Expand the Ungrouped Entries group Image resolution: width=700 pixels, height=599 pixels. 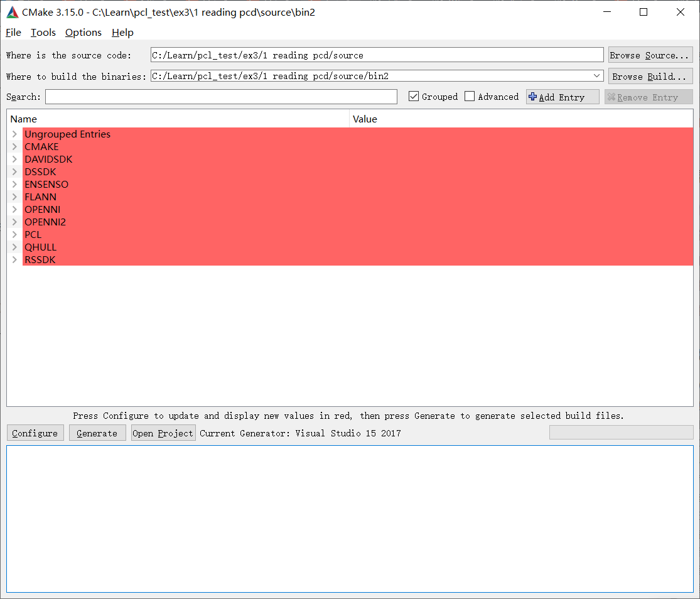14,134
